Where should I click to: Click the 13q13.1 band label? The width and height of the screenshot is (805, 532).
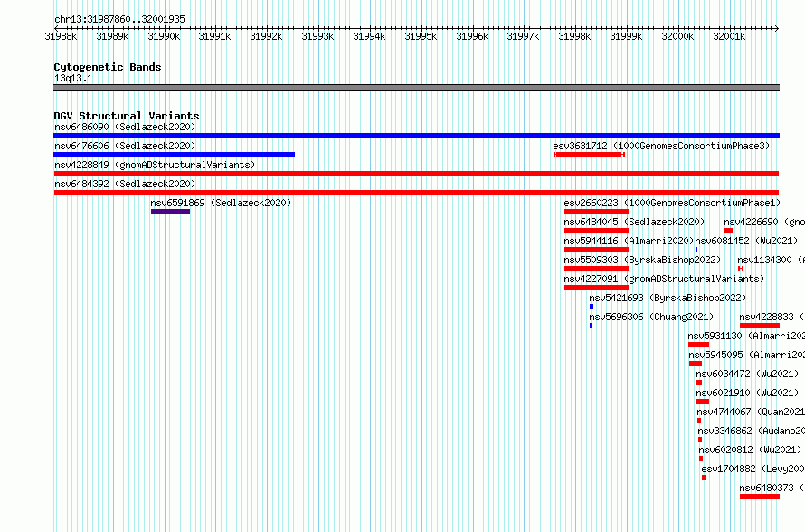pyautogui.click(x=73, y=78)
